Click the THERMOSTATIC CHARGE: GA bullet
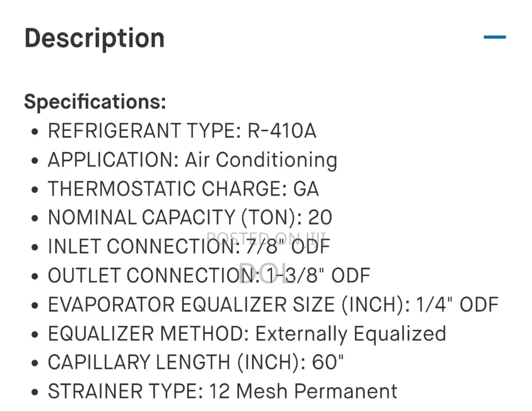The image size is (532, 412). pyautogui.click(x=182, y=189)
